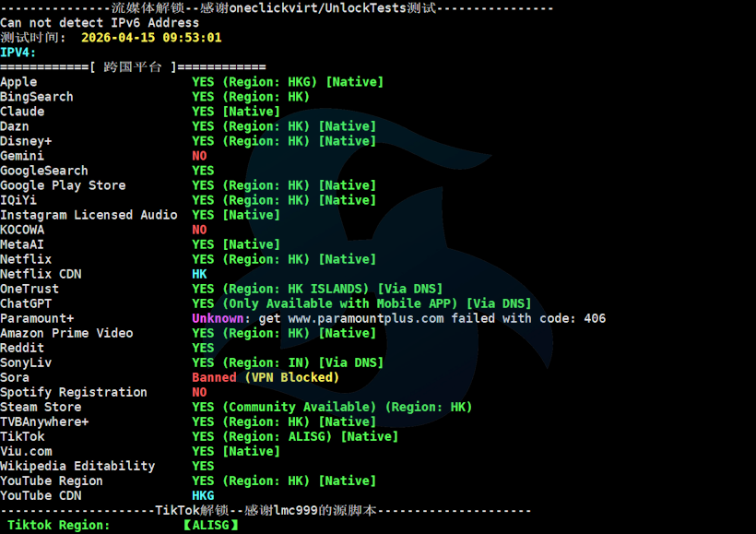Click the IPV4: heading
756x534 pixels.
[18, 53]
